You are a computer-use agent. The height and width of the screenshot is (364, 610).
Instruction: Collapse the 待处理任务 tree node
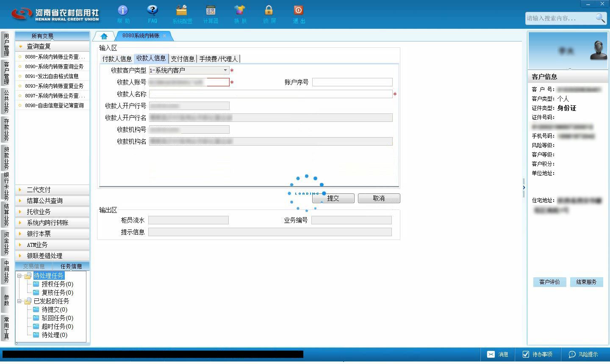click(19, 276)
